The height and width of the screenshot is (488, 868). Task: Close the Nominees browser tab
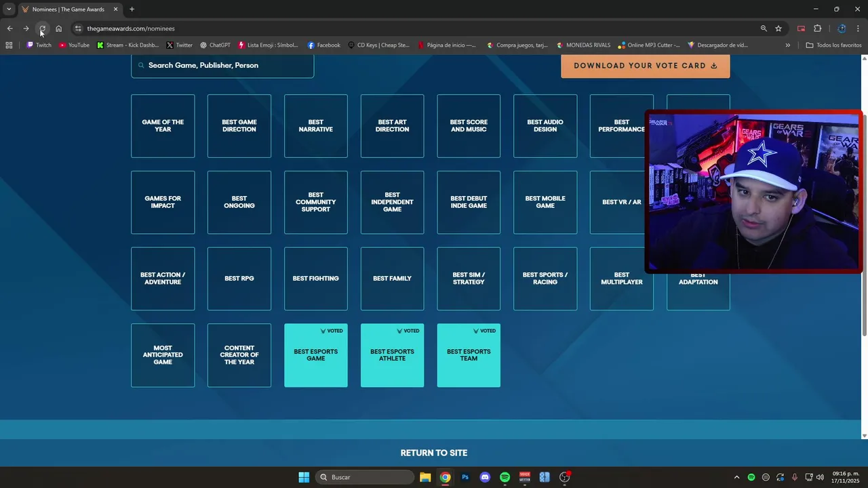click(115, 9)
